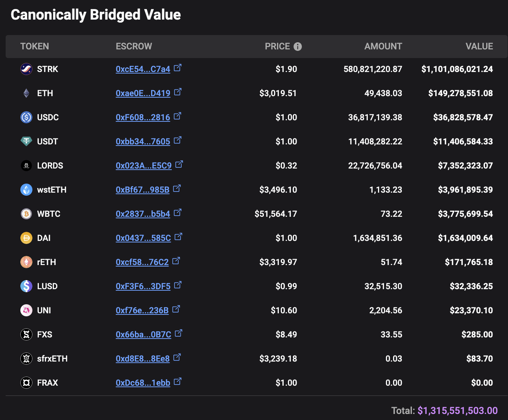Click the WBTC price $51,564.17
This screenshot has width=508, height=420.
(x=276, y=214)
